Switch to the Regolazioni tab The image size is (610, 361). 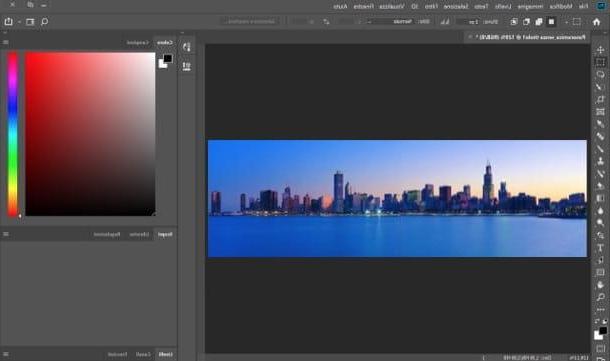point(107,234)
